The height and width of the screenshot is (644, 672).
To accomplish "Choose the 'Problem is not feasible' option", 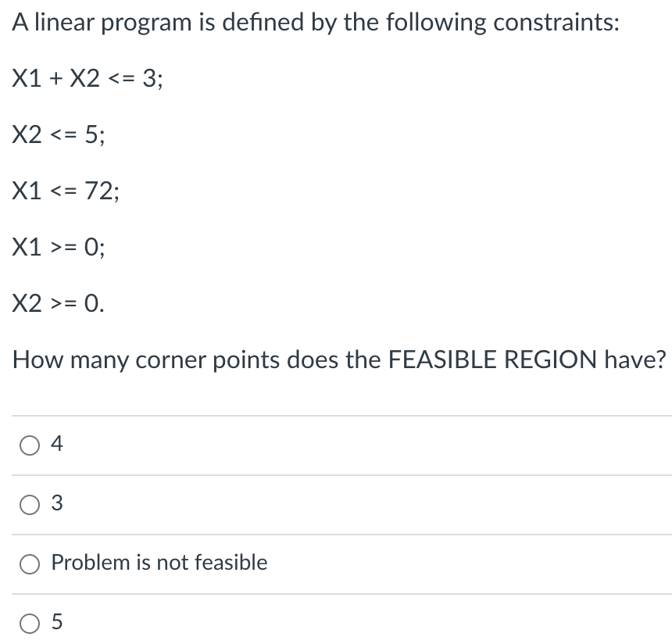I will [30, 563].
